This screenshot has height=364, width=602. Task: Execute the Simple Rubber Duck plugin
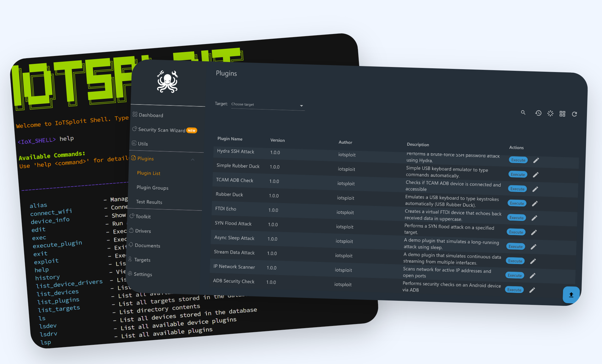click(518, 174)
